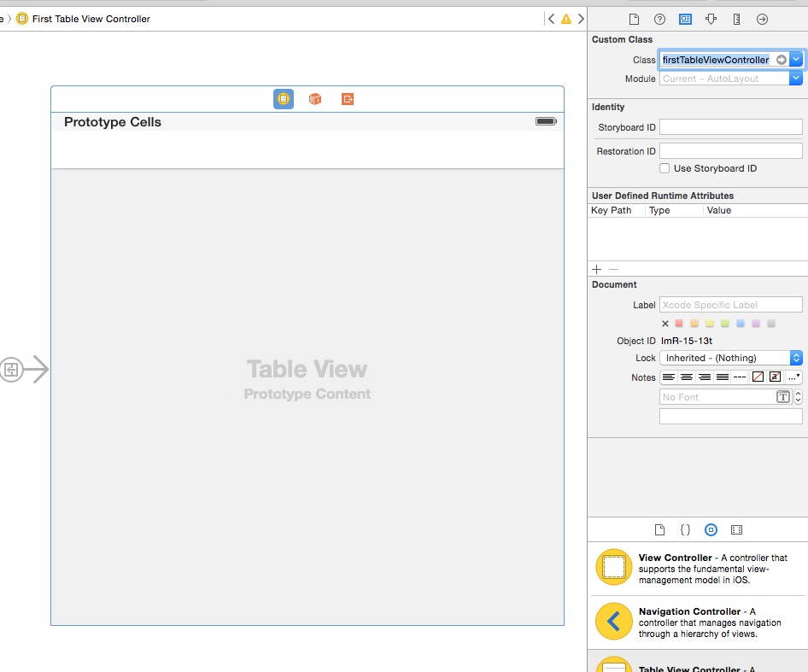The image size is (808, 672).
Task: Click the yellow warning issue icon
Action: coord(565,19)
